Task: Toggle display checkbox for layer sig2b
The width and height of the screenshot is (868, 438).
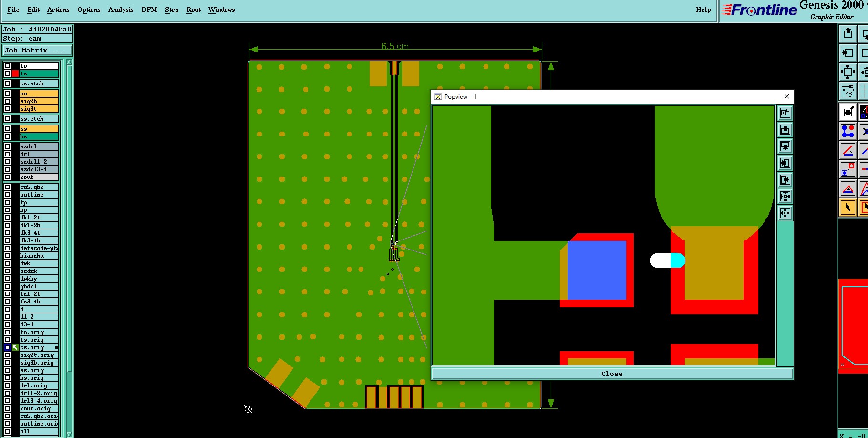Action: 8,101
